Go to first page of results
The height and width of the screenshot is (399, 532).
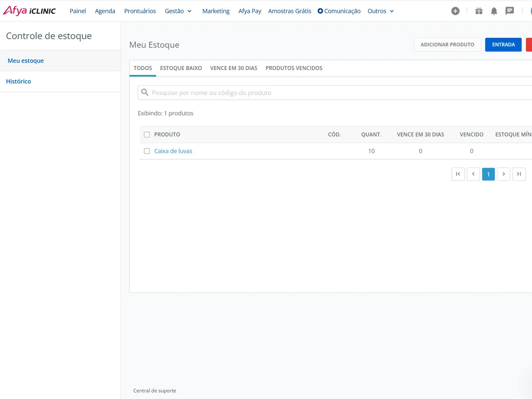tap(458, 174)
